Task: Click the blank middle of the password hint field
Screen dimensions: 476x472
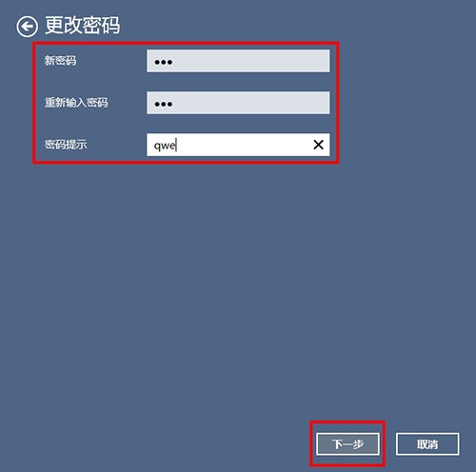Action: pos(241,145)
